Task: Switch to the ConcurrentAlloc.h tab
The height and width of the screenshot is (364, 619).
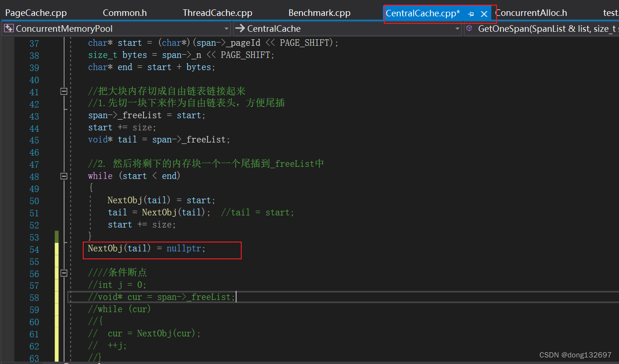Action: tap(531, 13)
